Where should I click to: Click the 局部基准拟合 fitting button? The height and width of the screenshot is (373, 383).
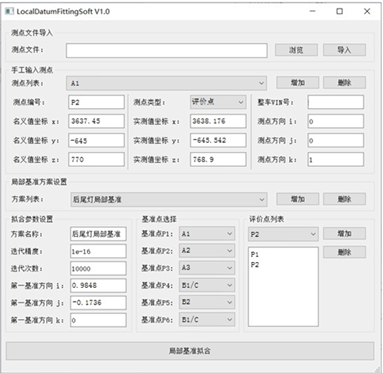(190, 351)
